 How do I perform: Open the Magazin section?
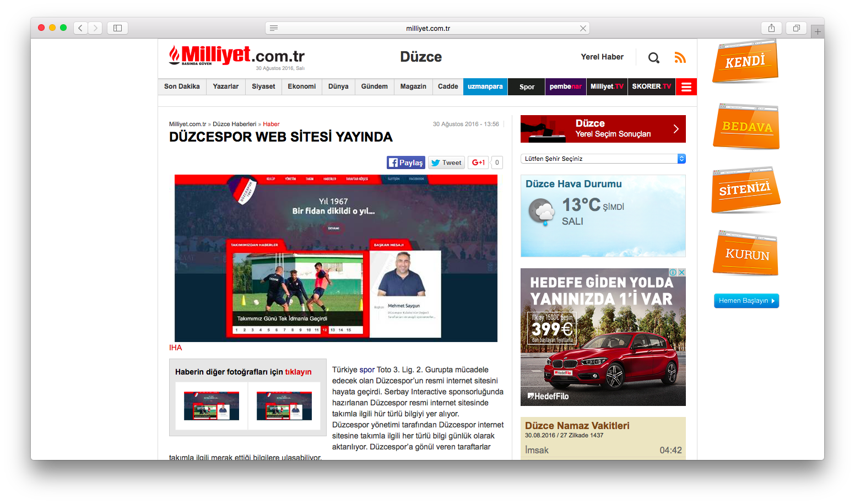[413, 86]
